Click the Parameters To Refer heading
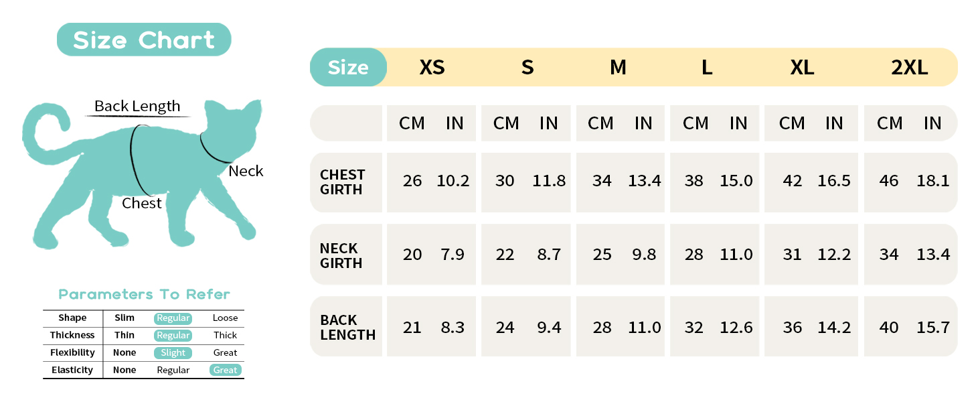980x402 pixels. 144,294
